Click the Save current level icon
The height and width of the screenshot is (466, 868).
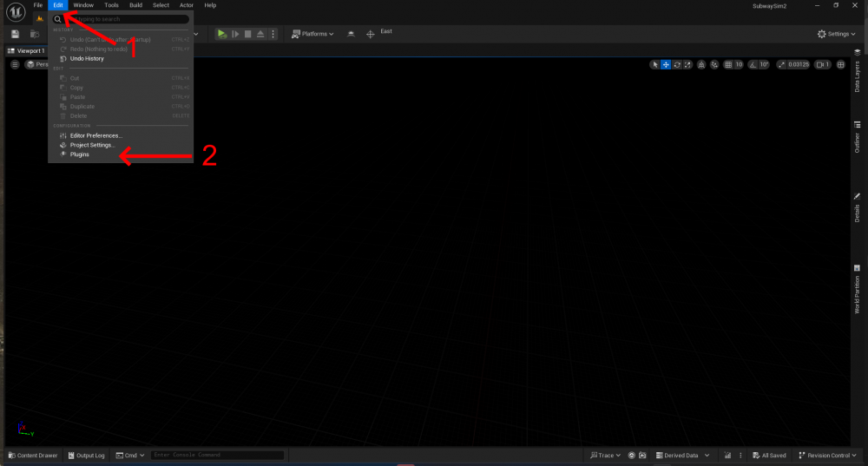[x=16, y=34]
